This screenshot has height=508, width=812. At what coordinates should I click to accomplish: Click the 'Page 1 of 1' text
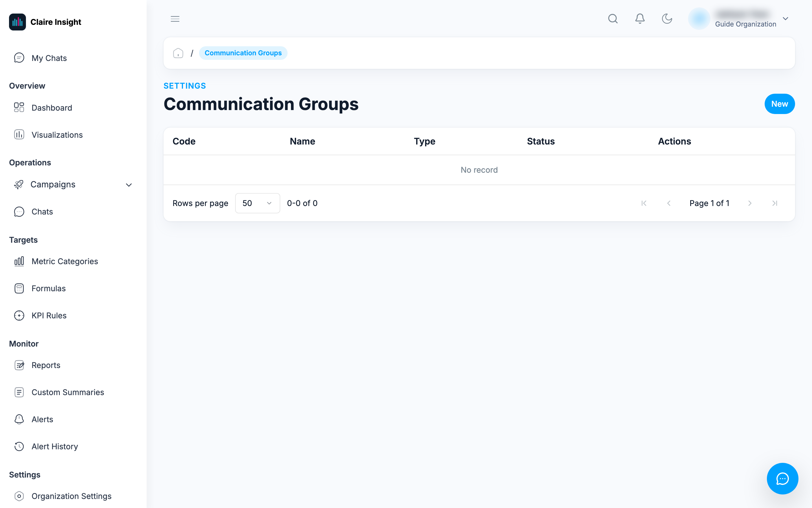point(709,203)
